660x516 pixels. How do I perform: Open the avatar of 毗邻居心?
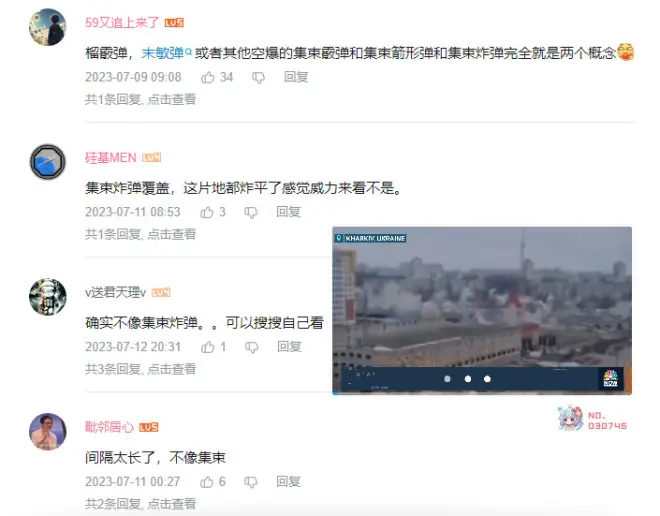48,431
